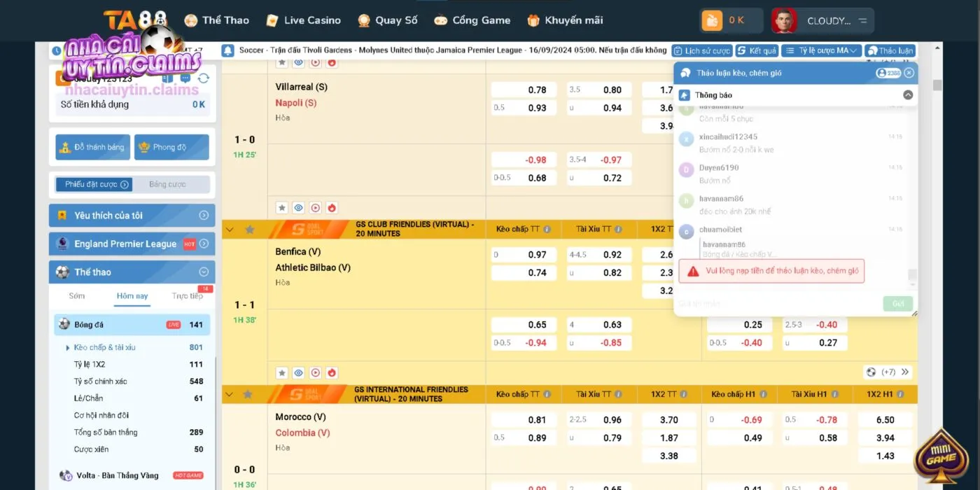This screenshot has width=980, height=490.
Task: Click the refresh balance icon in account panel
Action: click(x=204, y=78)
